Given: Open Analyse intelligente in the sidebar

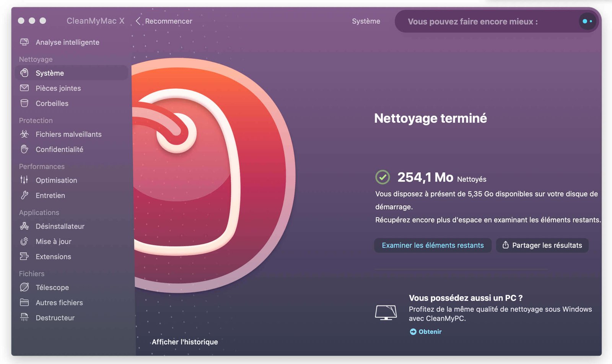Looking at the screenshot, I should click(x=71, y=42).
